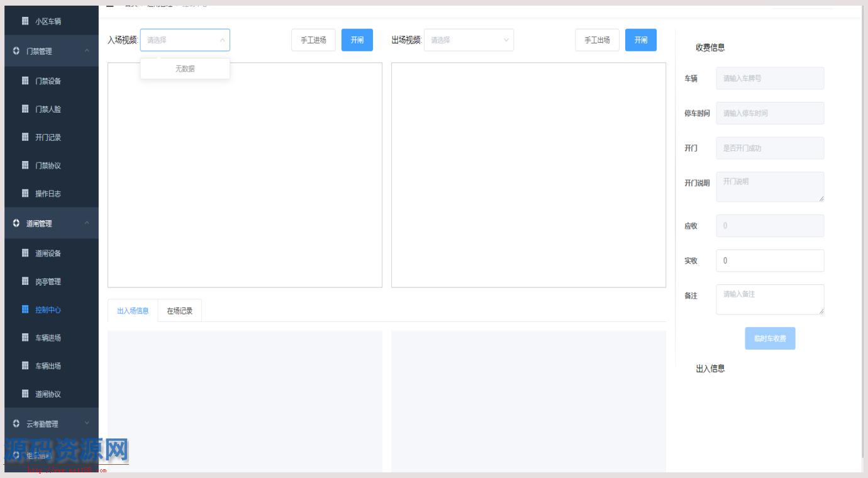Click the 无数据 dropdown entry

tap(185, 69)
